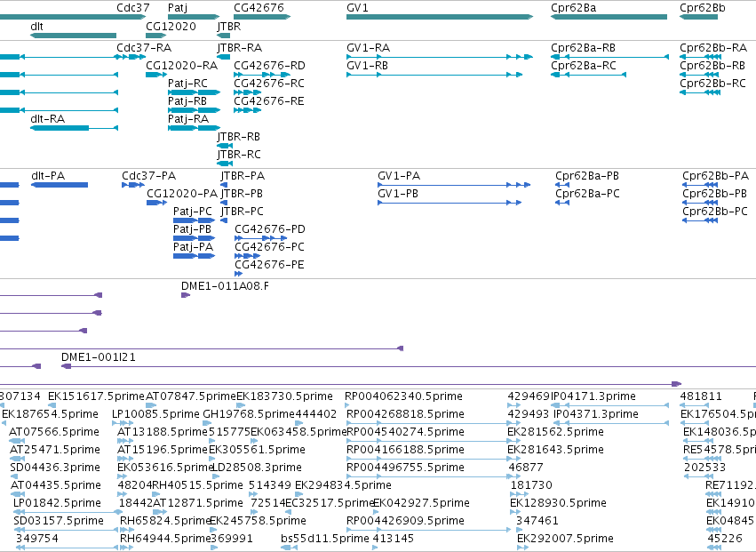The image size is (756, 552).
Task: Select the CG42676-PE protein label
Action: 269,264
